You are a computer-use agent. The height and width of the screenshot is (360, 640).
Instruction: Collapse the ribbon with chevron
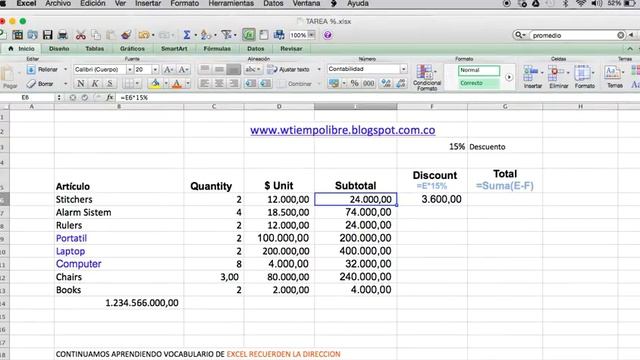point(630,49)
